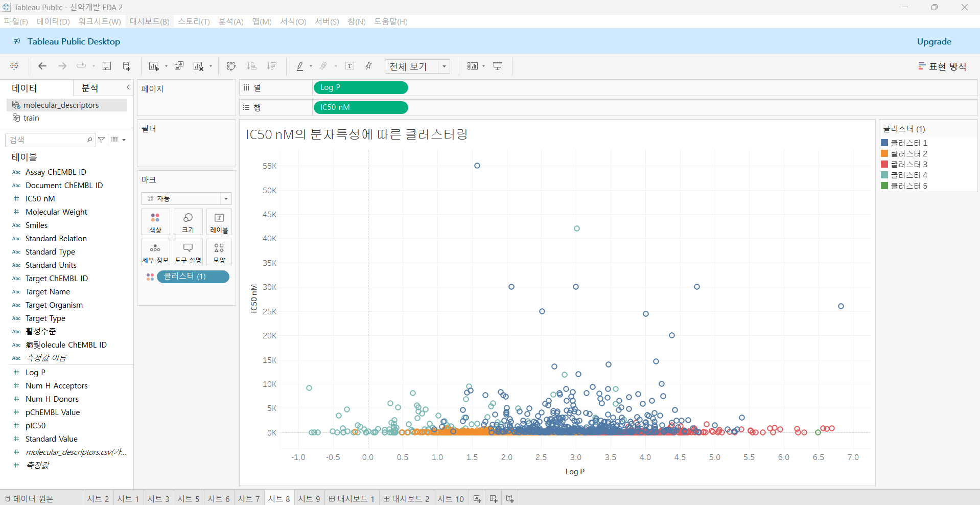Add a new data source icon

(x=127, y=66)
